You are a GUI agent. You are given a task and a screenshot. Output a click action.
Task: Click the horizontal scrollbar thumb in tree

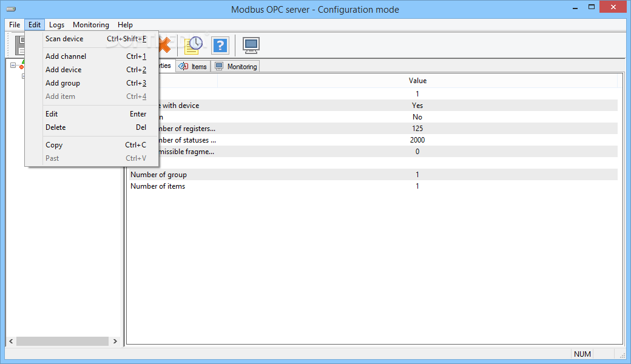tap(62, 341)
